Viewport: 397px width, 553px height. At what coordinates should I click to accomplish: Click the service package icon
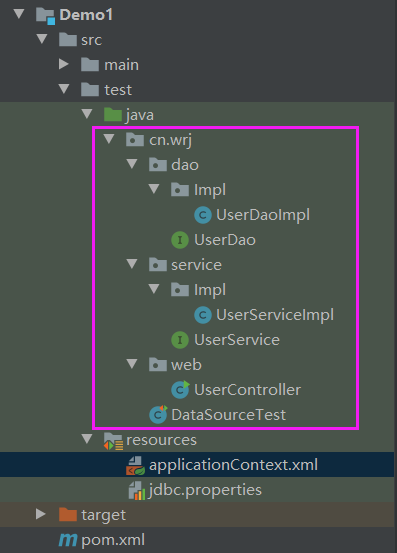click(158, 265)
